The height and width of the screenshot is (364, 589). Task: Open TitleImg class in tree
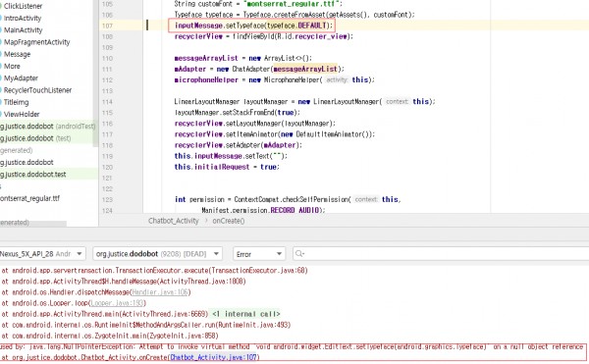pos(16,102)
